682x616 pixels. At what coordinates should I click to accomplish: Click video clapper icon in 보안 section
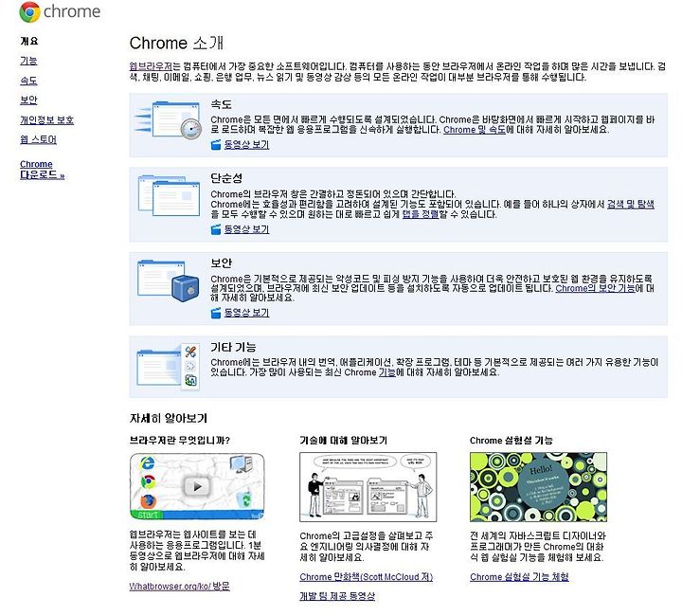[216, 313]
